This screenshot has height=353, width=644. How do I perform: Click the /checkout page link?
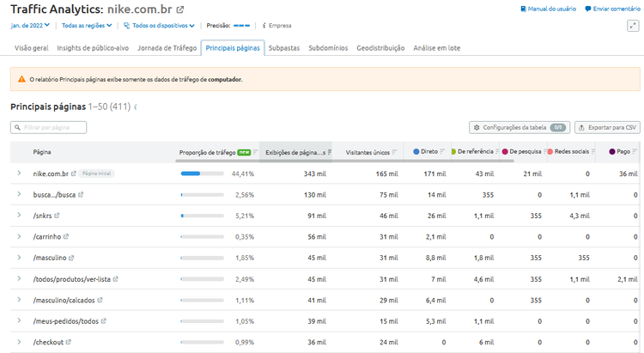click(48, 343)
